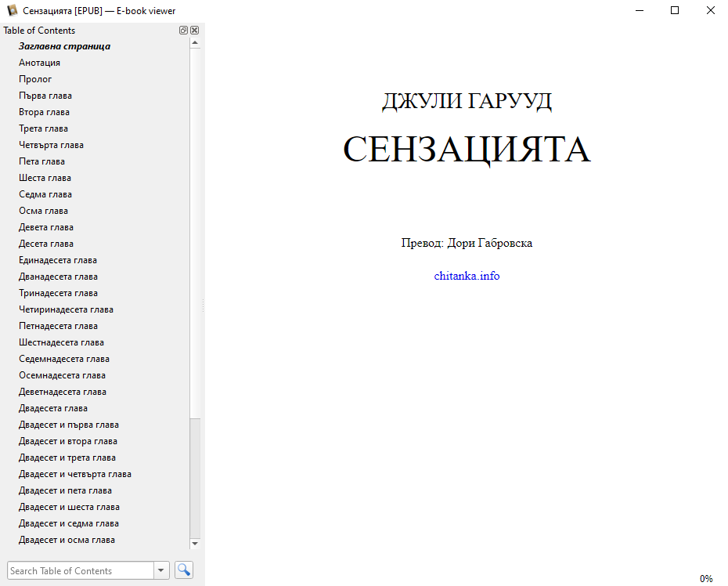Go to 'Десета глава'
The image size is (728, 586).
pos(46,244)
